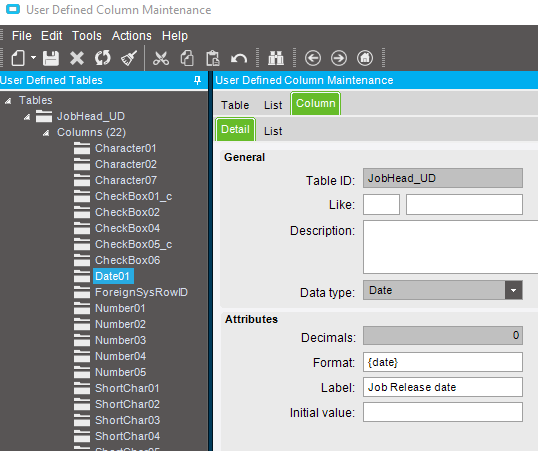The width and height of the screenshot is (538, 451).
Task: Click the folder icon beside Number03
Action: (82, 340)
